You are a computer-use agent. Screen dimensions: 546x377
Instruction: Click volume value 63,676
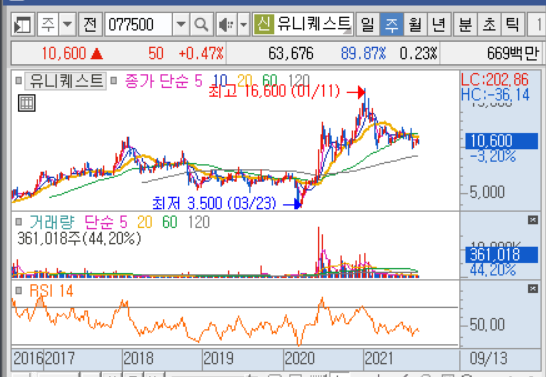pyautogui.click(x=291, y=53)
